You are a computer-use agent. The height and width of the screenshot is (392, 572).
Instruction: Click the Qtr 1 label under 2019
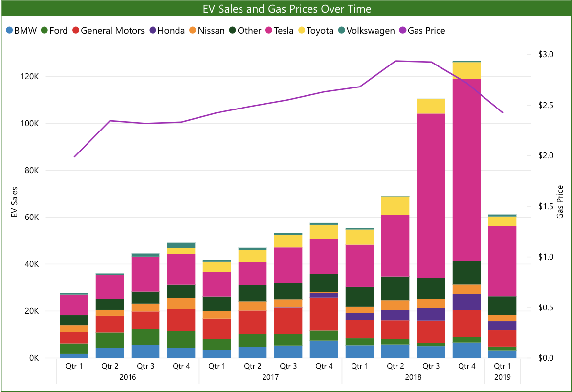(x=502, y=366)
